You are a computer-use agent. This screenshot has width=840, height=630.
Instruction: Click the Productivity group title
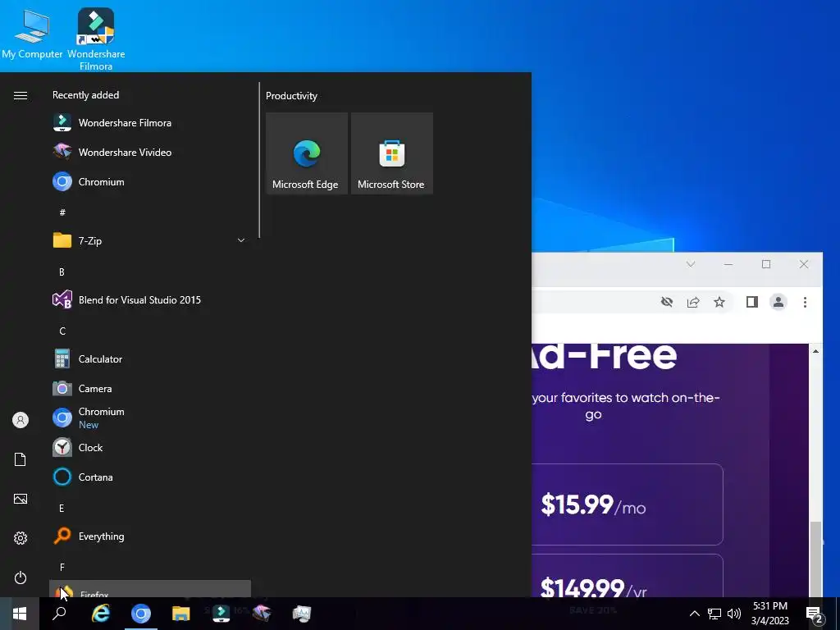[x=291, y=96]
